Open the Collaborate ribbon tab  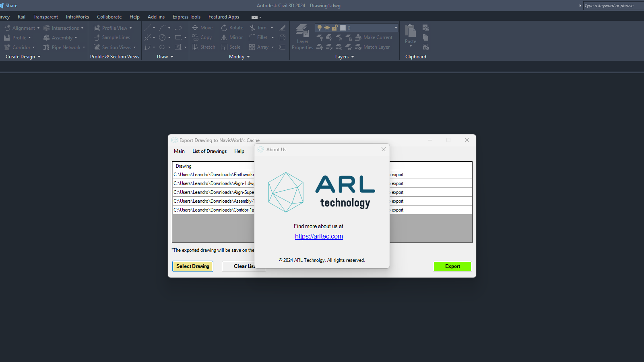coord(109,17)
